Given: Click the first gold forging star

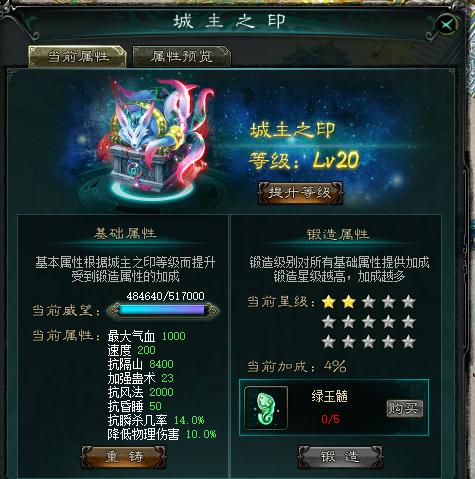Looking at the screenshot, I should coord(329,302).
